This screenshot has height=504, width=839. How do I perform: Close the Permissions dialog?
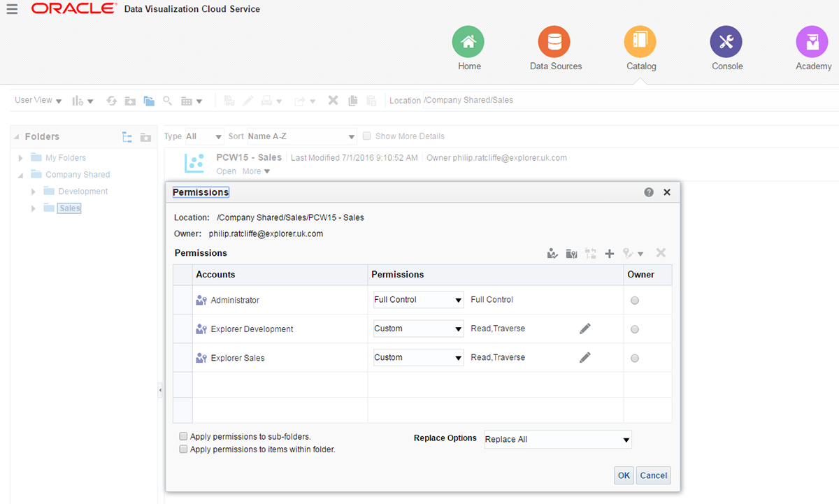(667, 192)
